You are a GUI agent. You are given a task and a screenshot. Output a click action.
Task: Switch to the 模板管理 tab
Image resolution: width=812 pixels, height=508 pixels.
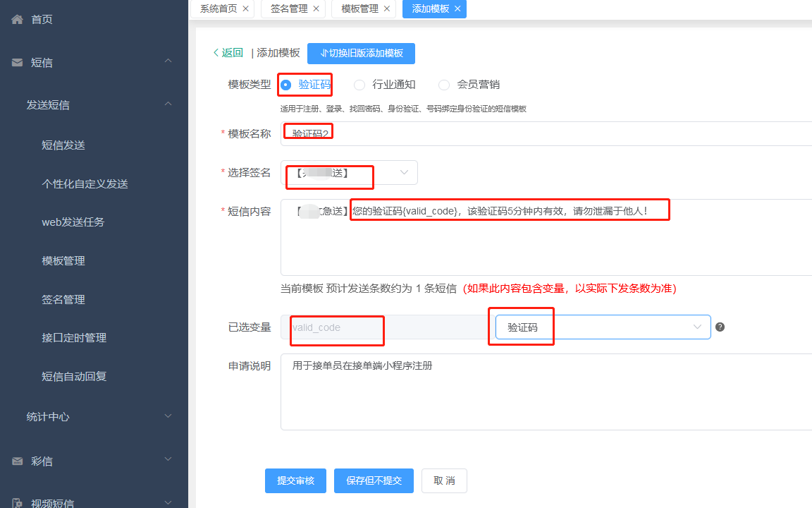tap(359, 8)
